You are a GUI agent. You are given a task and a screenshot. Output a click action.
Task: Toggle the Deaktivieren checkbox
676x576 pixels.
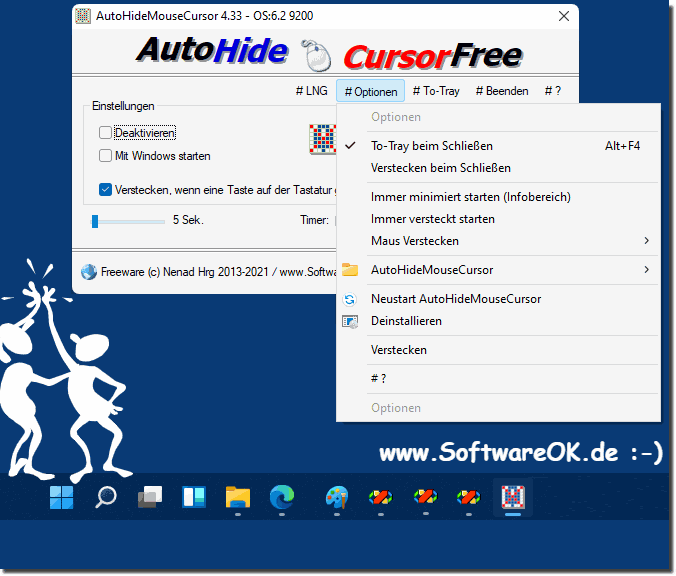(105, 133)
